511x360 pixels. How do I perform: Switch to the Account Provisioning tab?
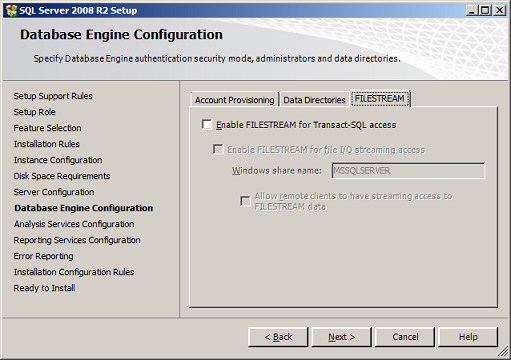[x=234, y=100]
